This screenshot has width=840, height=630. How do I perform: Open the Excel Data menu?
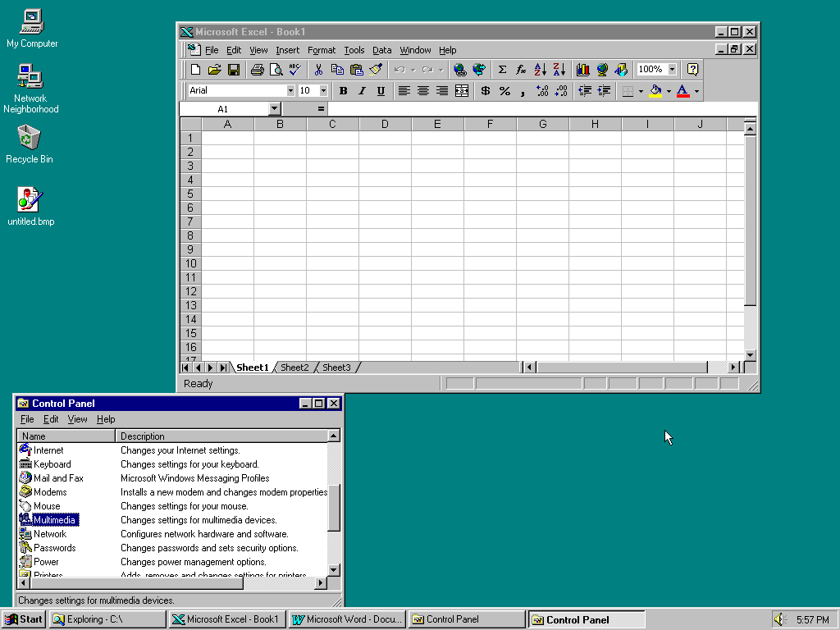coord(382,50)
